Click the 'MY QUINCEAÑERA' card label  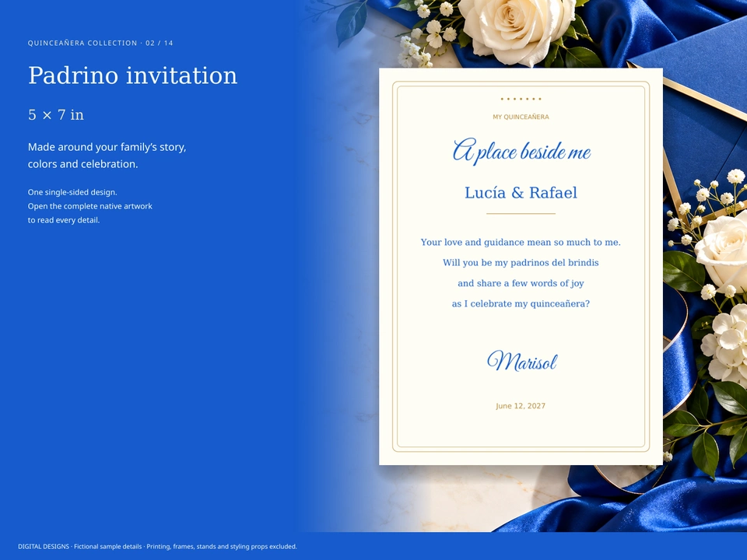[x=521, y=117]
